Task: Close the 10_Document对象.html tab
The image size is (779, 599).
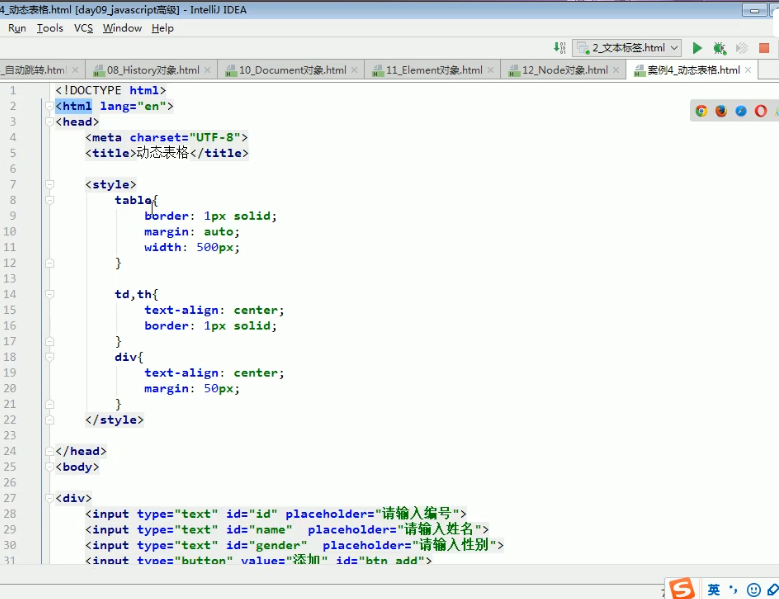Action: pos(354,70)
